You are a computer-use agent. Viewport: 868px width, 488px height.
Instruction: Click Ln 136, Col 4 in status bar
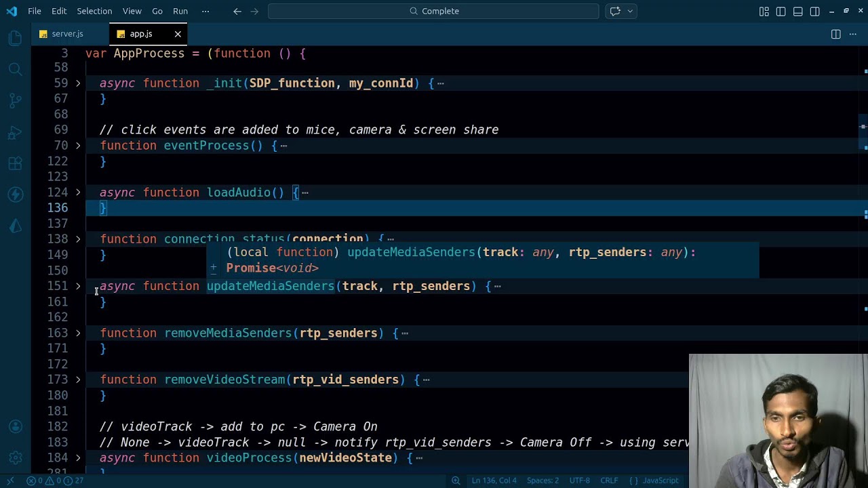pos(494,481)
